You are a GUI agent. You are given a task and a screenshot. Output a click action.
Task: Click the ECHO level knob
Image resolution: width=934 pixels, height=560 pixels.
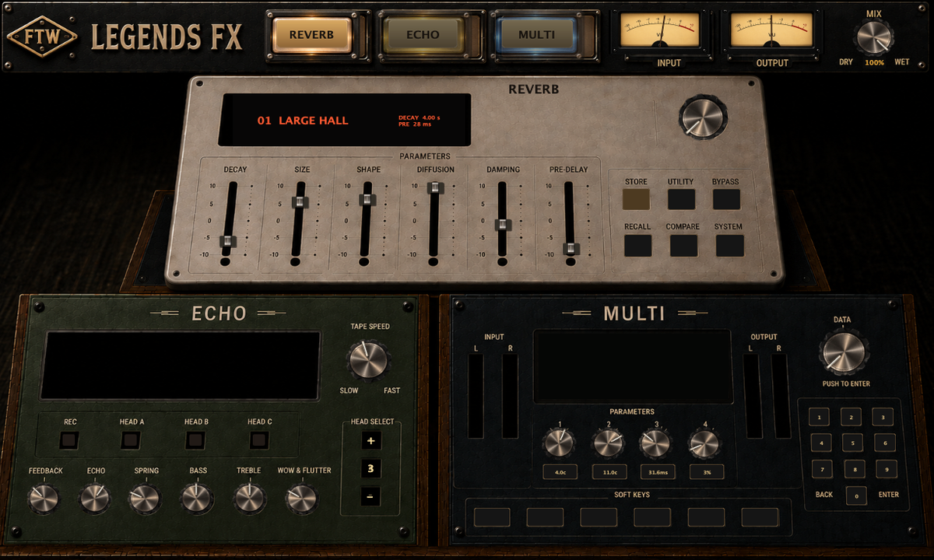(x=95, y=499)
